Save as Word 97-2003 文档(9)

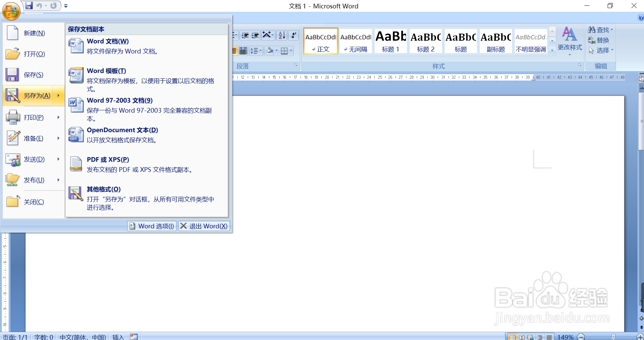coord(147,109)
